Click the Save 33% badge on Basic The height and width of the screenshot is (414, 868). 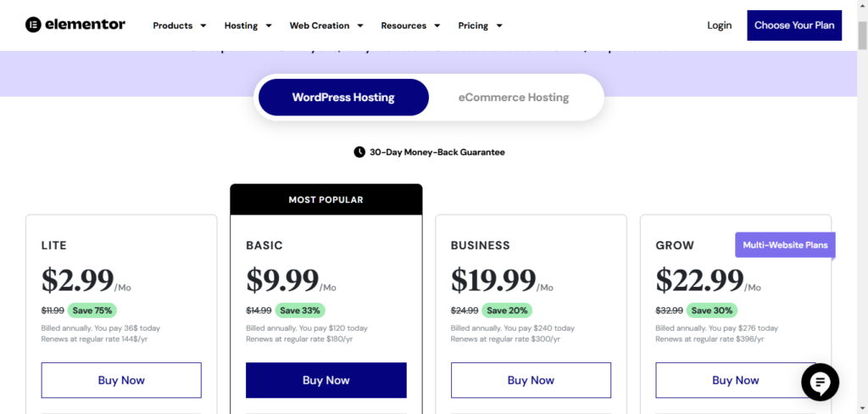[300, 310]
